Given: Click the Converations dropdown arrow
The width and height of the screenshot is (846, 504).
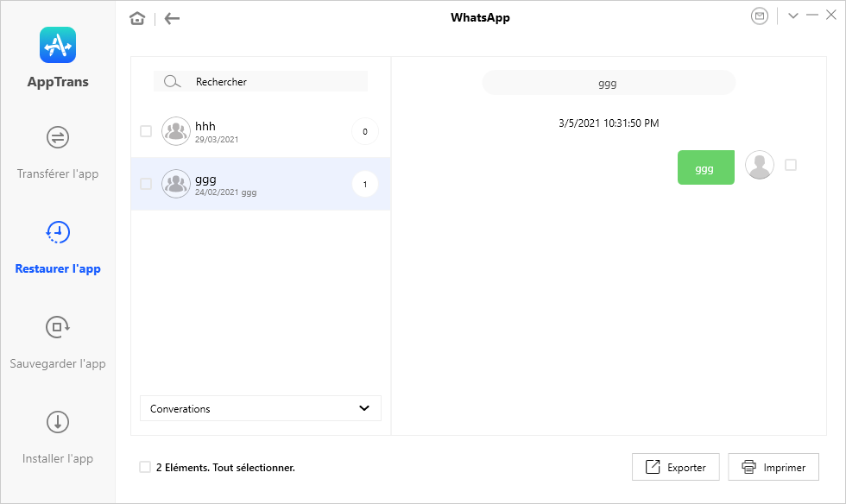Looking at the screenshot, I should coord(364,408).
